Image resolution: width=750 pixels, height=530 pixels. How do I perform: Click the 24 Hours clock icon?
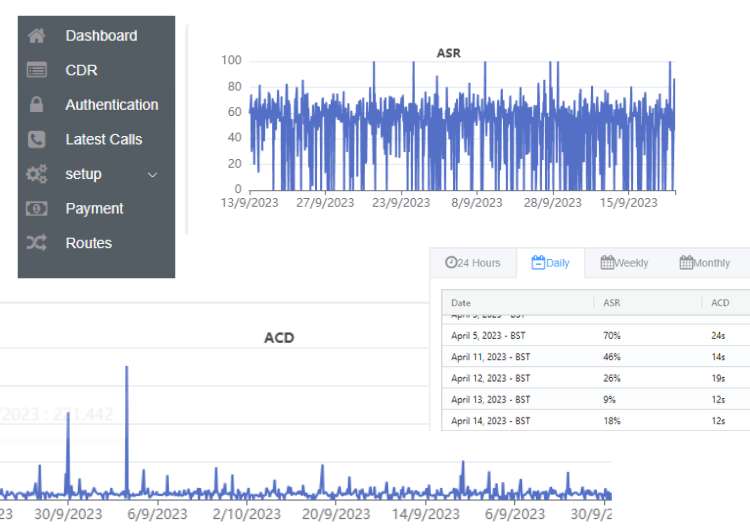tap(451, 262)
